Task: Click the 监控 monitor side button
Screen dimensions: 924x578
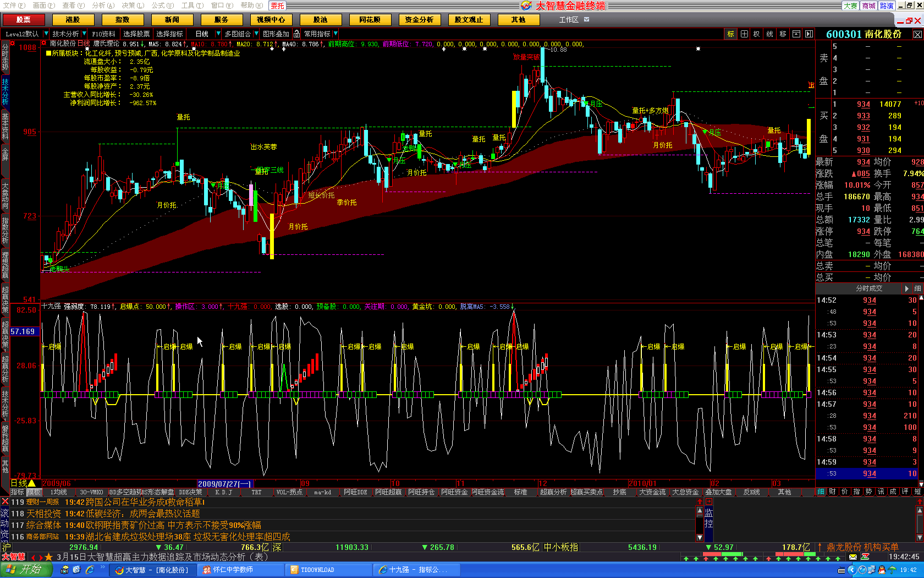Action: (x=709, y=517)
